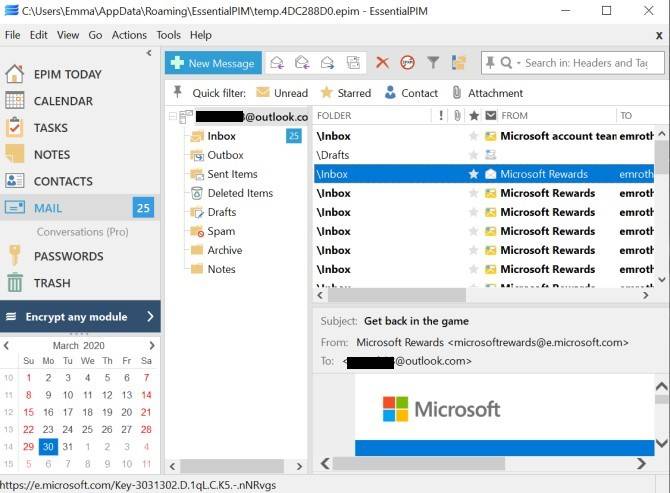Unstar the selected Microsoft Rewards message

coord(473,174)
